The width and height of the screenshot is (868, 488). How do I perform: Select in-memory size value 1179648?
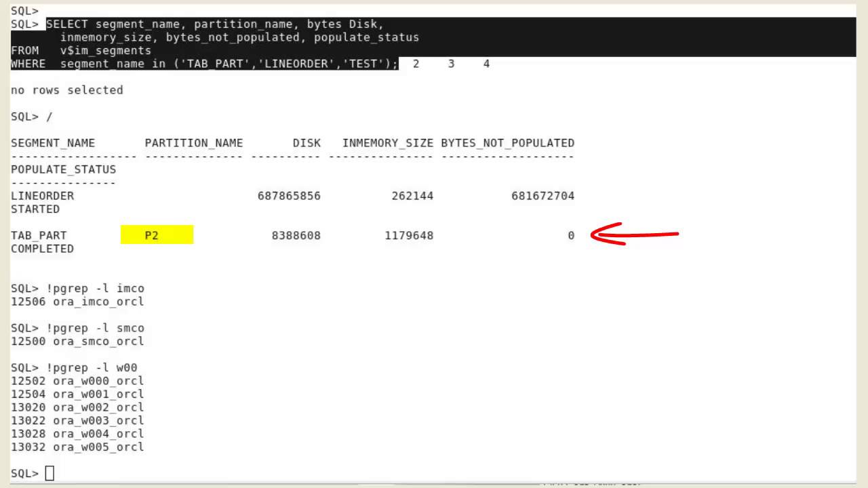[409, 236]
